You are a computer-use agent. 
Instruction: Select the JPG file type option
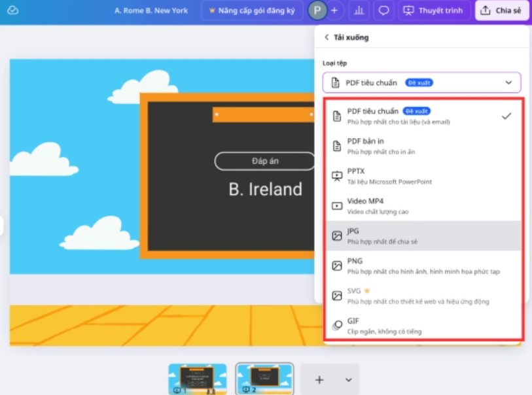[x=422, y=235]
